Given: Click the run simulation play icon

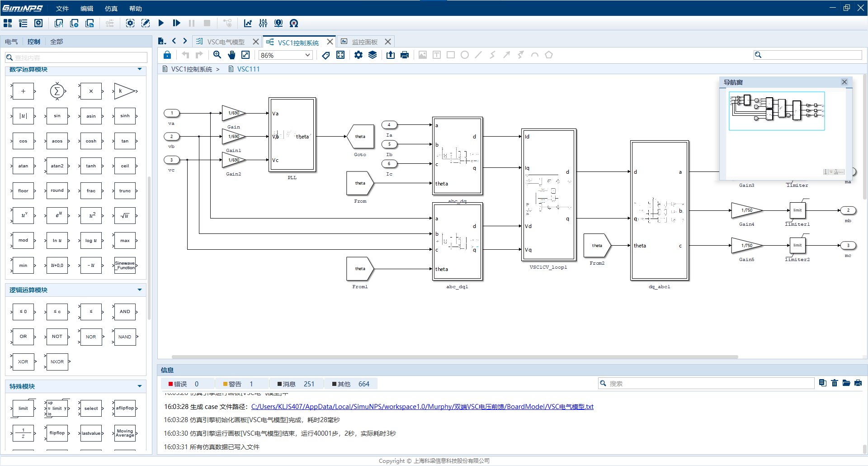Looking at the screenshot, I should click(x=161, y=23).
